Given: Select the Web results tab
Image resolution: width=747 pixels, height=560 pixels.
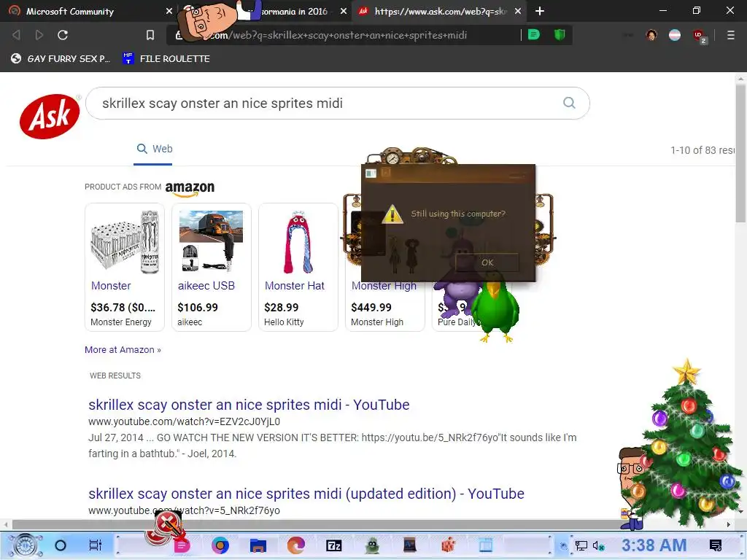Looking at the screenshot, I should pyautogui.click(x=155, y=149).
